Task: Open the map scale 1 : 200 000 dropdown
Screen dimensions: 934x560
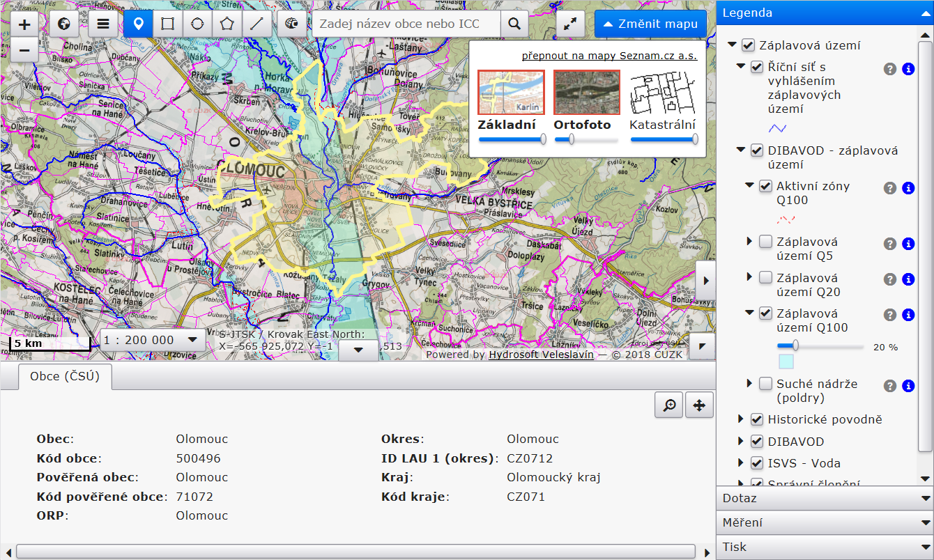Action: click(153, 340)
